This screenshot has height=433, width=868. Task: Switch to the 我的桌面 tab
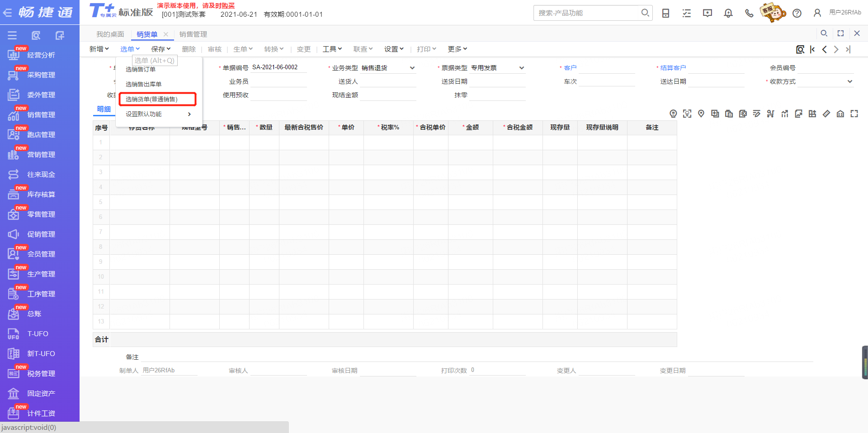[x=110, y=34]
